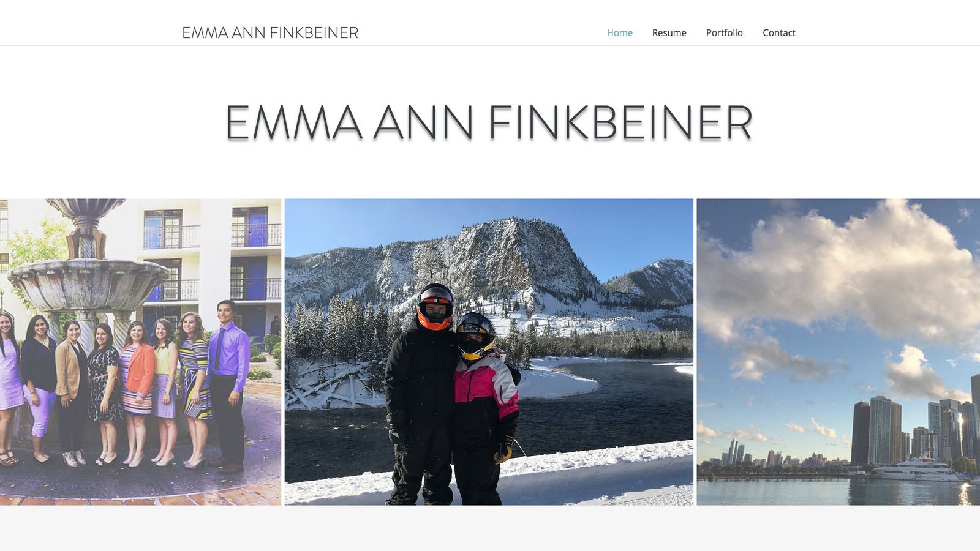980x551 pixels.
Task: Click the stone fountain in group photo
Action: click(86, 269)
